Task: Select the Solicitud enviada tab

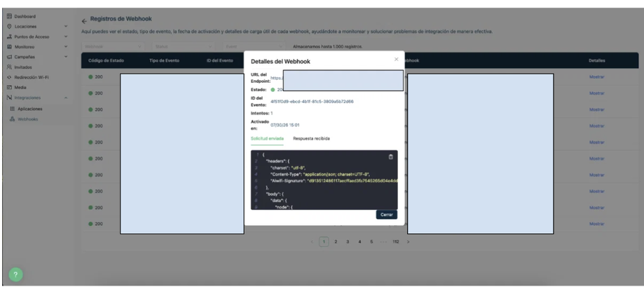Action: click(x=267, y=138)
